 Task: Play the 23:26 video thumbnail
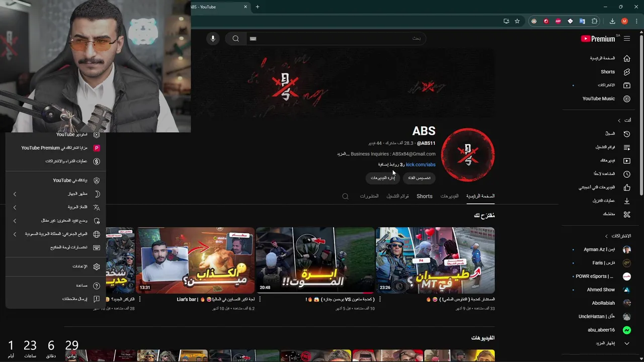pyautogui.click(x=435, y=260)
